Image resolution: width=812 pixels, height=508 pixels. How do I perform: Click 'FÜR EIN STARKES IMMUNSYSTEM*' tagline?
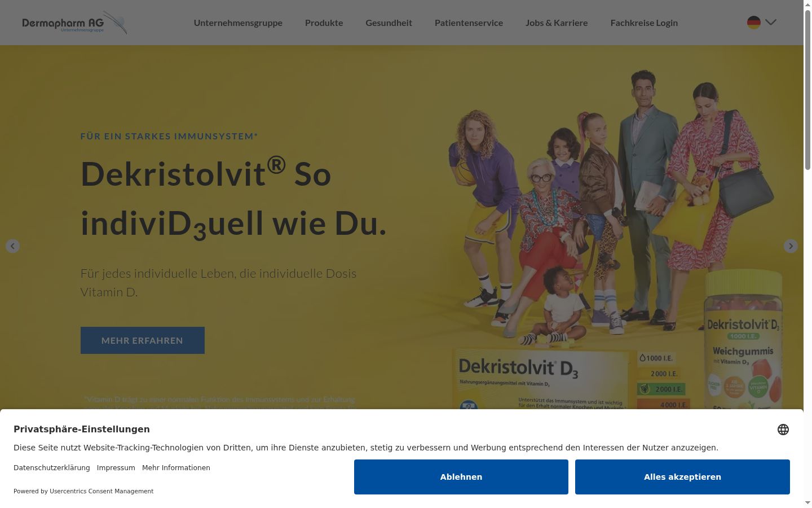coord(169,136)
